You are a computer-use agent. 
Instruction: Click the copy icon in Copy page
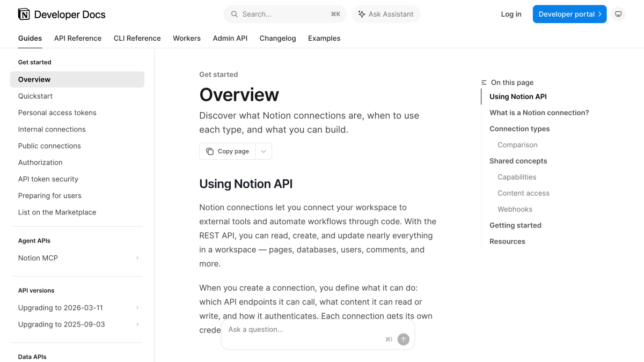tap(210, 151)
